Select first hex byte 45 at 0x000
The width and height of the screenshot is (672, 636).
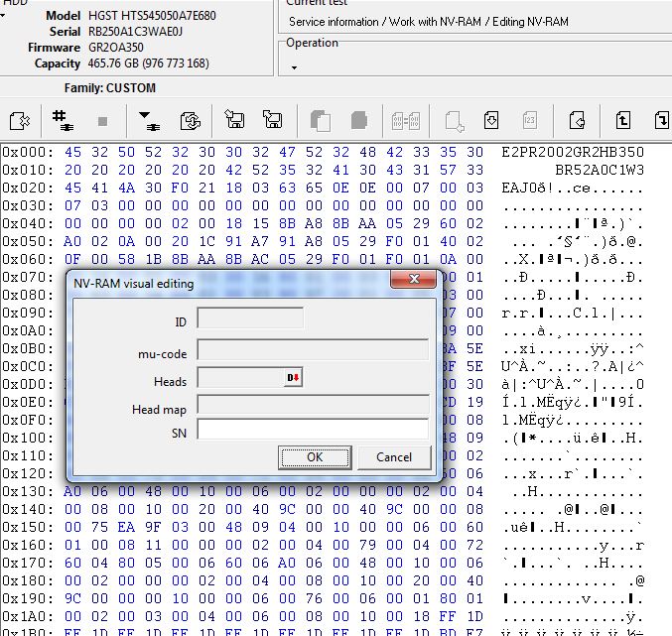pos(72,152)
